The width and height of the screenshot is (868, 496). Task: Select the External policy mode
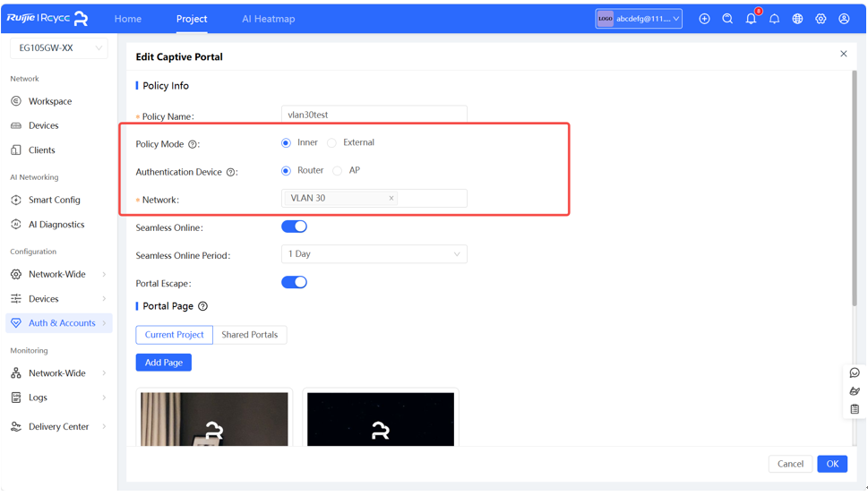(331, 143)
